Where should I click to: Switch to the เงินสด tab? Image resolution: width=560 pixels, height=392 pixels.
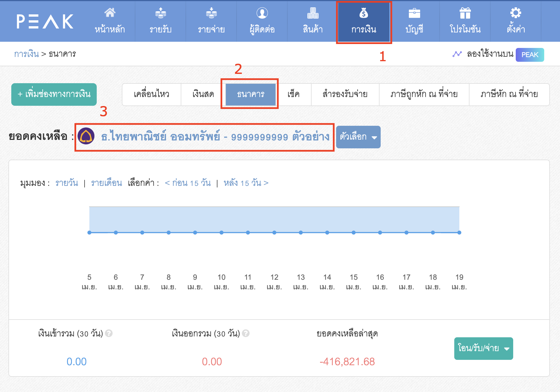click(203, 94)
